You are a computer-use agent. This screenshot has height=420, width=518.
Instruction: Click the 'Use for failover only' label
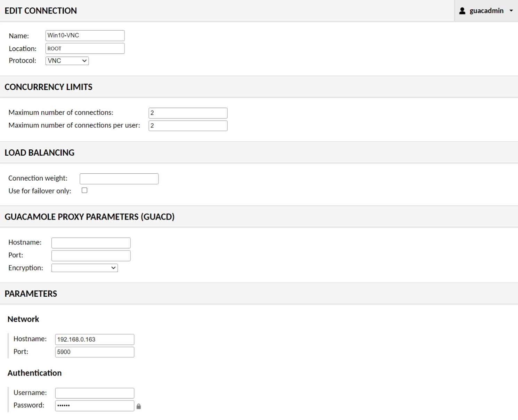[40, 191]
